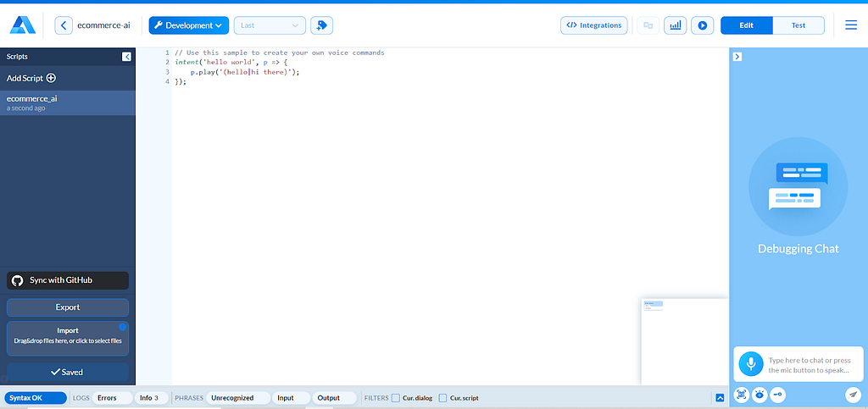Click the closing brace on line 4

point(181,82)
